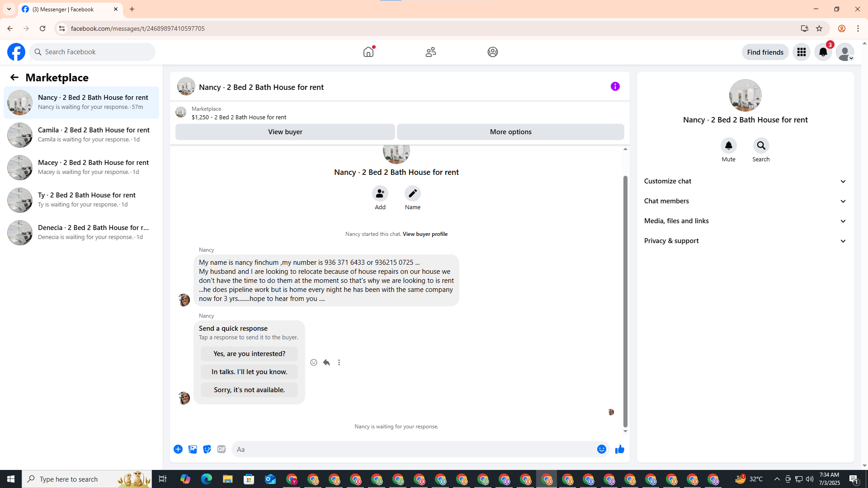
Task: Go to the Facebook Home tab
Action: coord(368,52)
